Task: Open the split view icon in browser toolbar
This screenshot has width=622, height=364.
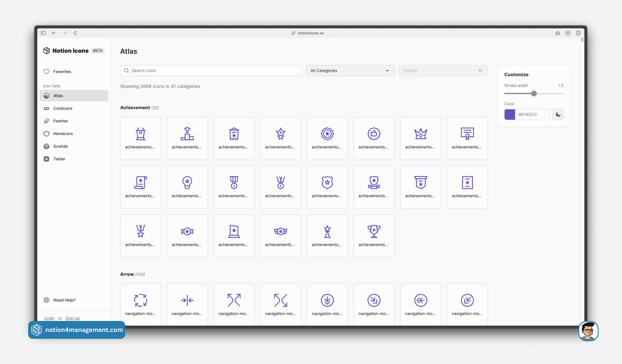Action: 578,33
